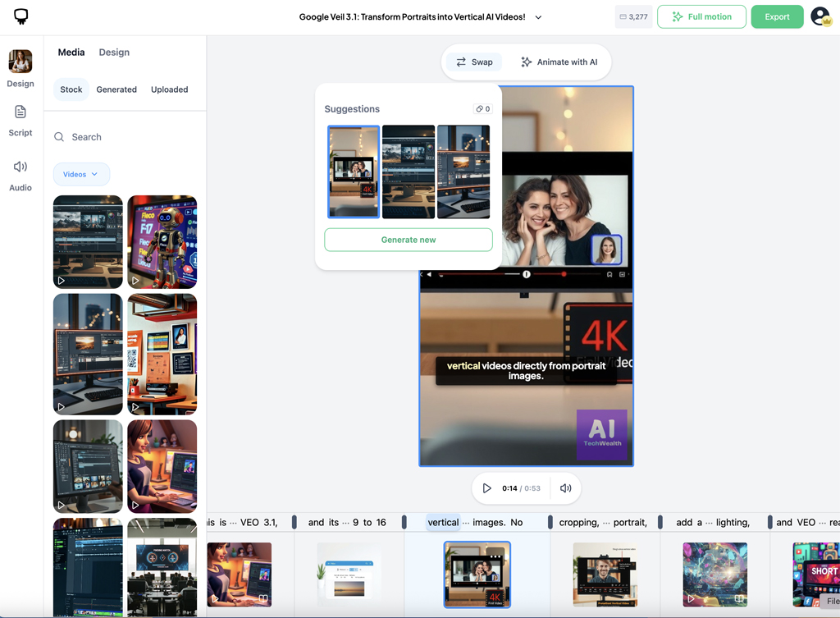Click the Design sidebar thumbnail icon
Image resolution: width=840 pixels, height=618 pixels.
21,62
